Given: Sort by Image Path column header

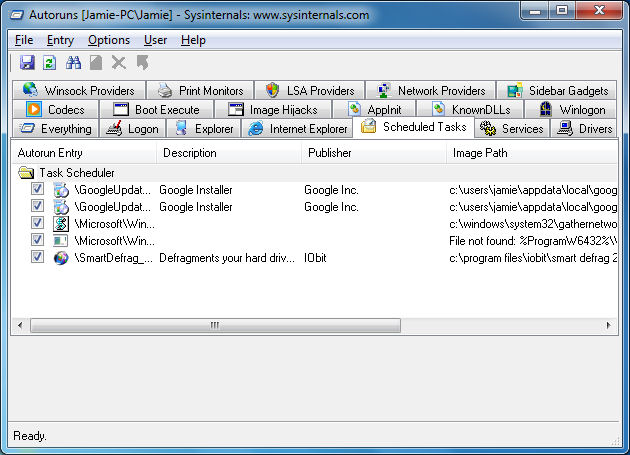Looking at the screenshot, I should point(532,153).
